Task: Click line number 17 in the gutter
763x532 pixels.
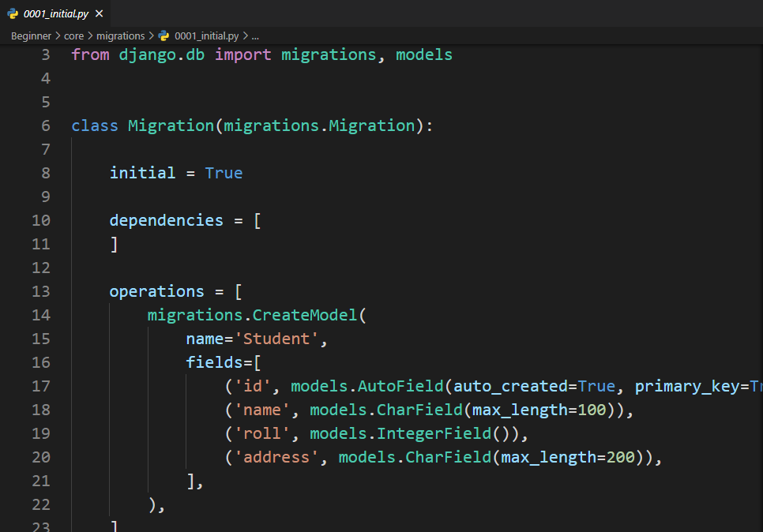Action: (41, 386)
